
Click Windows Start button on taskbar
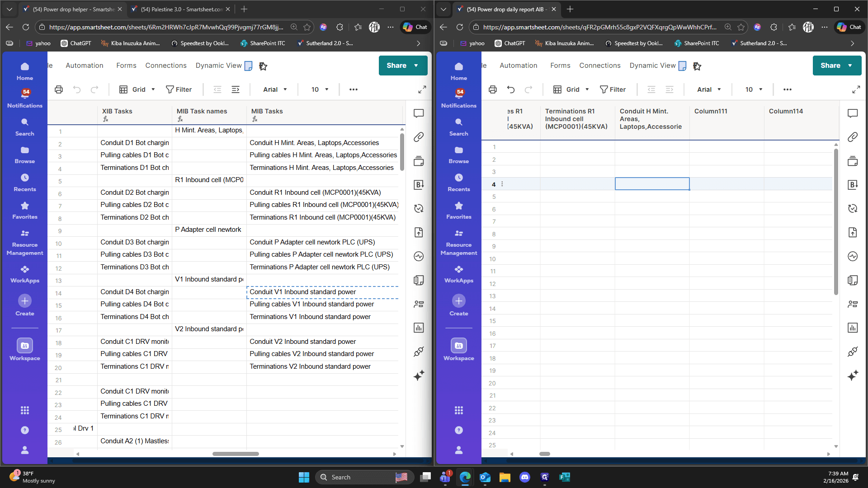[304, 477]
